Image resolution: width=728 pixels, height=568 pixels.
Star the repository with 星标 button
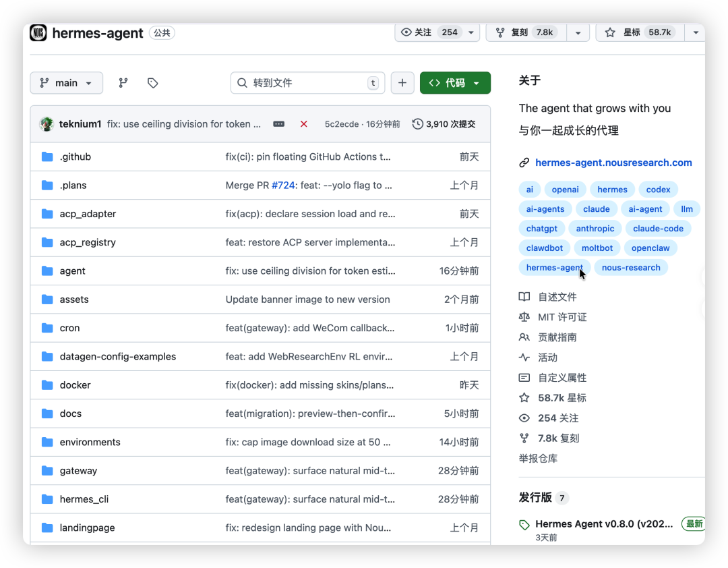click(640, 32)
